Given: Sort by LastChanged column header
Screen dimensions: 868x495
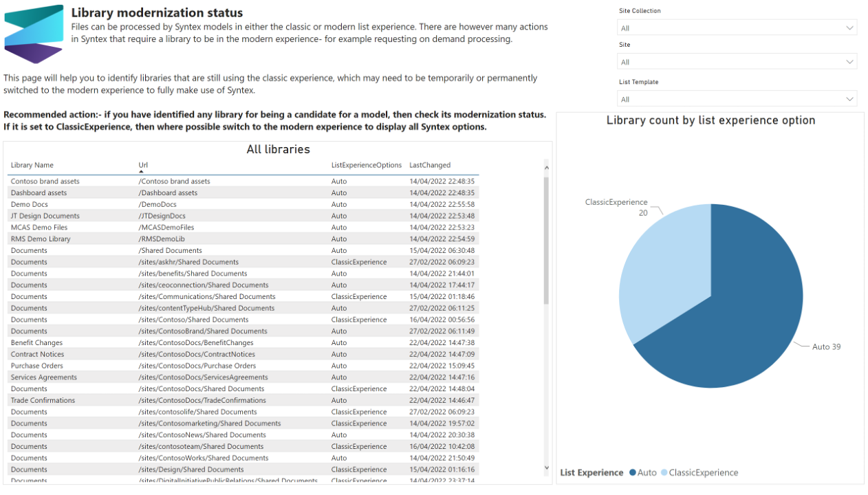Looking at the screenshot, I should [430, 165].
